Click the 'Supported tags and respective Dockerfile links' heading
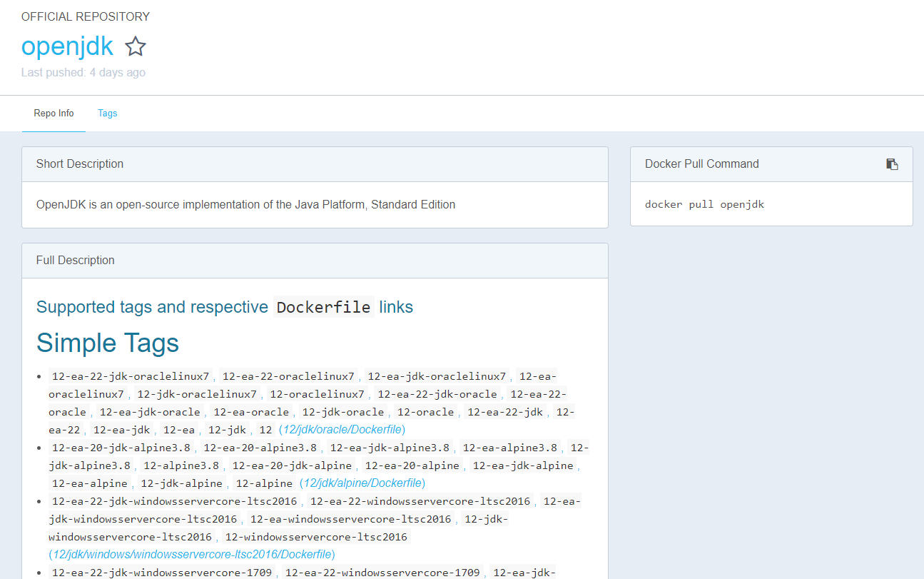The image size is (924, 579). click(224, 308)
